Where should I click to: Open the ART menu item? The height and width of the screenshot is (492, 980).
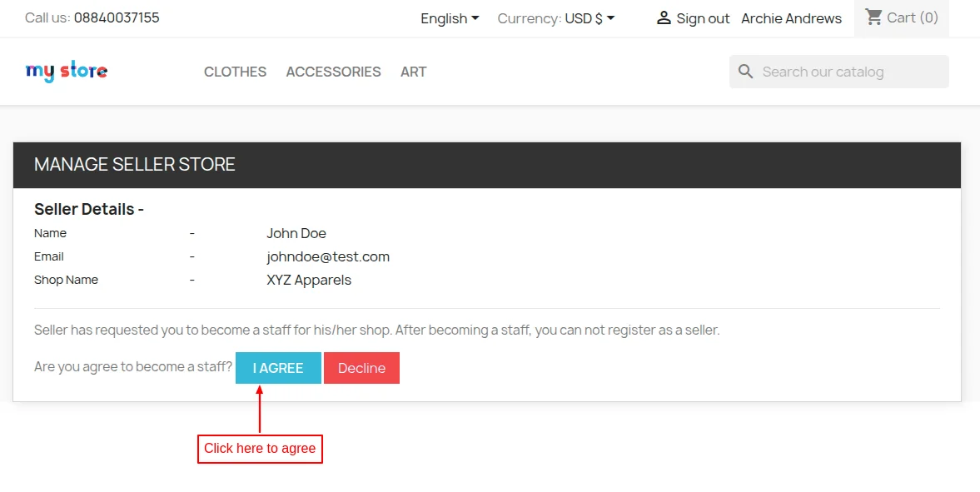point(413,72)
